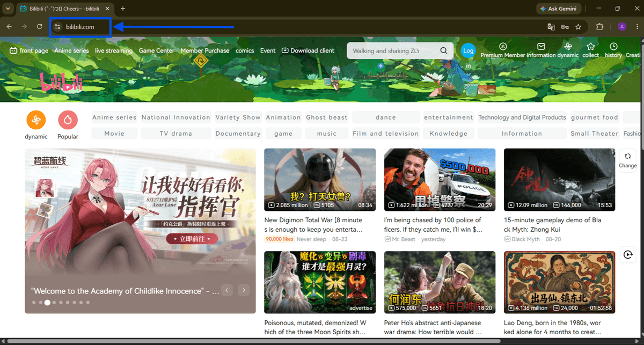Open the tab search dropdown chevron

coord(8,9)
